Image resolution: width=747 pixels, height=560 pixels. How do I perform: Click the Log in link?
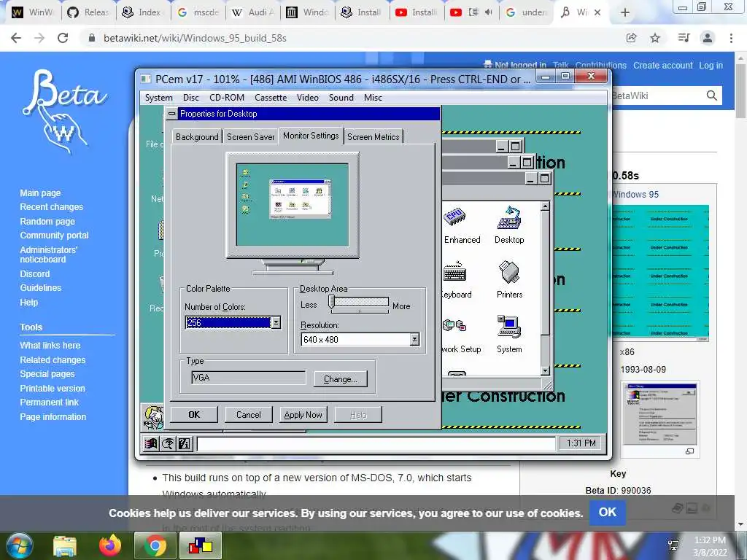pyautogui.click(x=711, y=66)
